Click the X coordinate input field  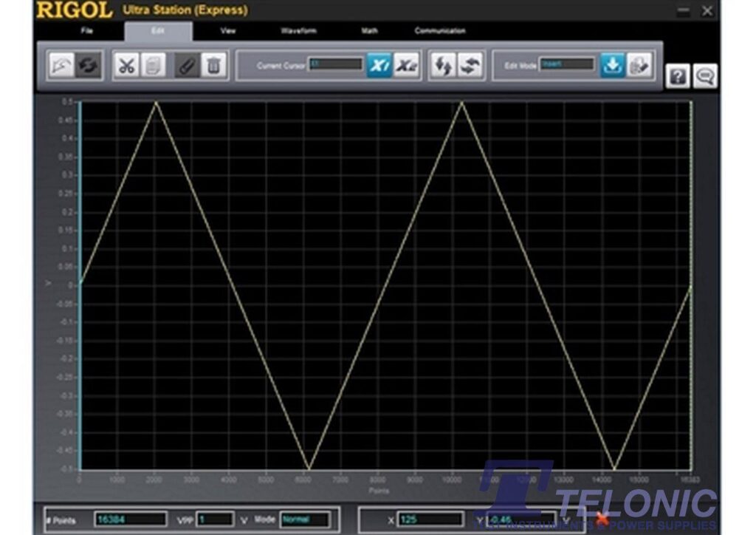pos(430,519)
